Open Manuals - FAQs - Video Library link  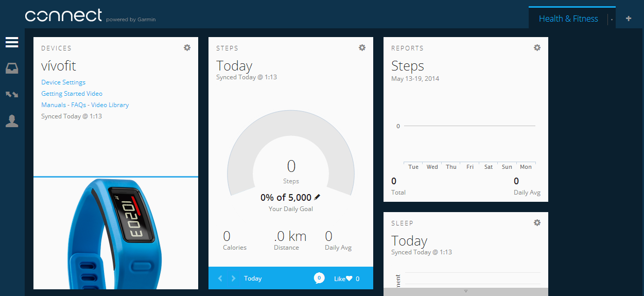pyautogui.click(x=85, y=105)
